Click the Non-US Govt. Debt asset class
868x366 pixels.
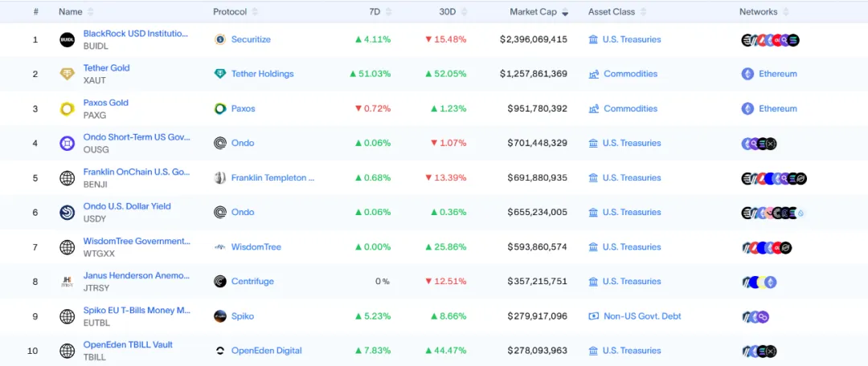coord(641,316)
